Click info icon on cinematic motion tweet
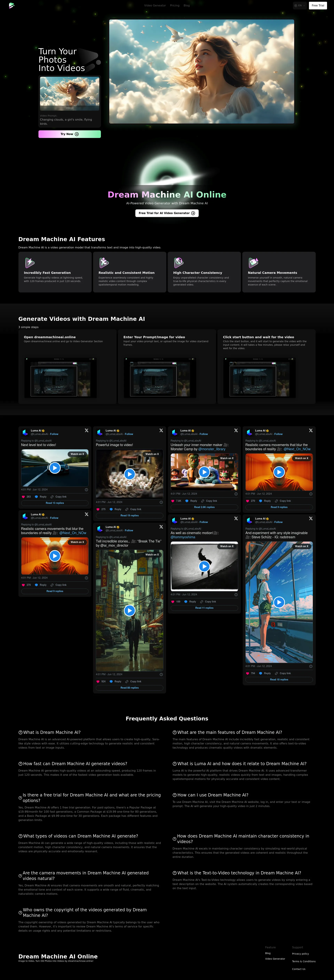334x980 pixels. tap(236, 595)
